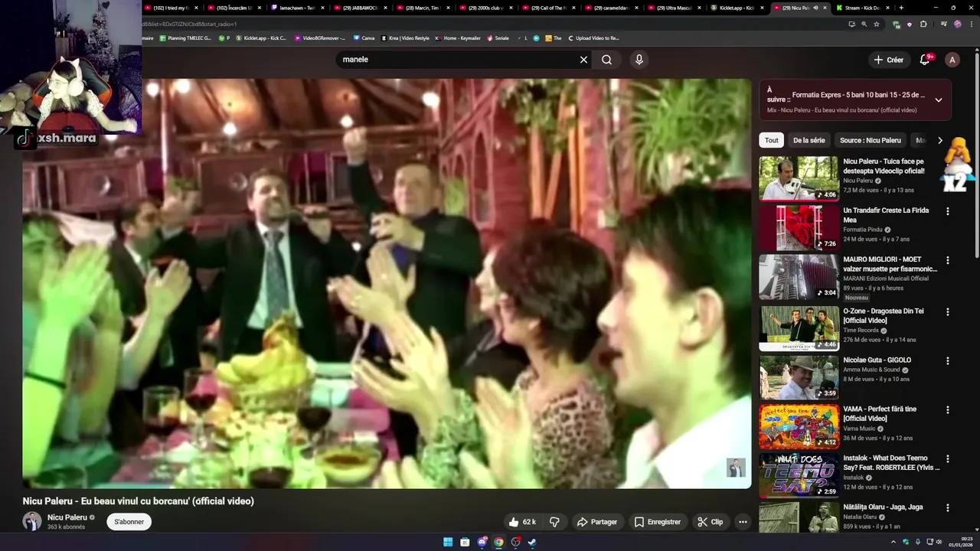Select the De la série filter chip
The height and width of the screenshot is (551, 980).
pos(808,140)
